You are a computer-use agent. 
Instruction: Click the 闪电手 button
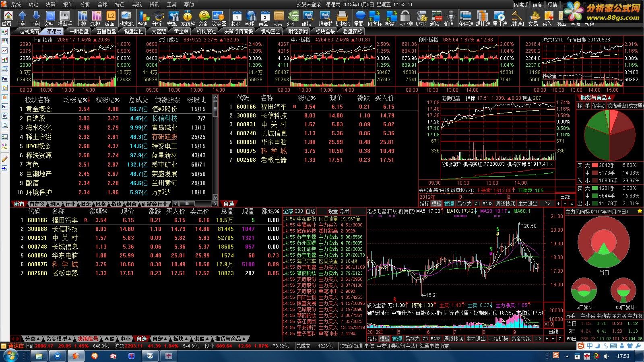point(521,4)
